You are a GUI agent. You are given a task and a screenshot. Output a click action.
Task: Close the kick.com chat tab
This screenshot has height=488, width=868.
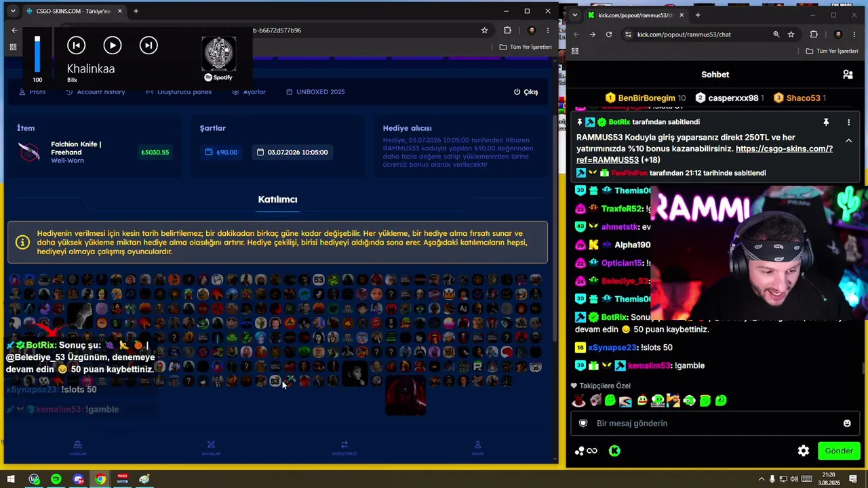click(682, 15)
